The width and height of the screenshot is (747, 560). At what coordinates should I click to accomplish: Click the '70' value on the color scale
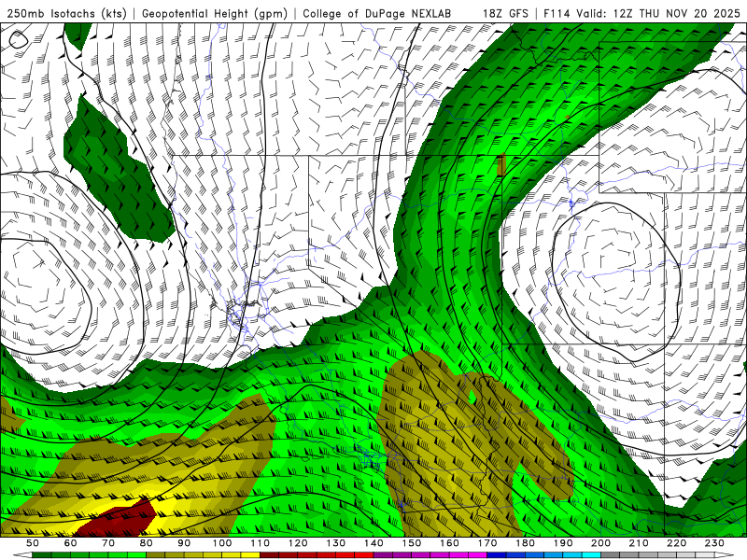[108, 543]
